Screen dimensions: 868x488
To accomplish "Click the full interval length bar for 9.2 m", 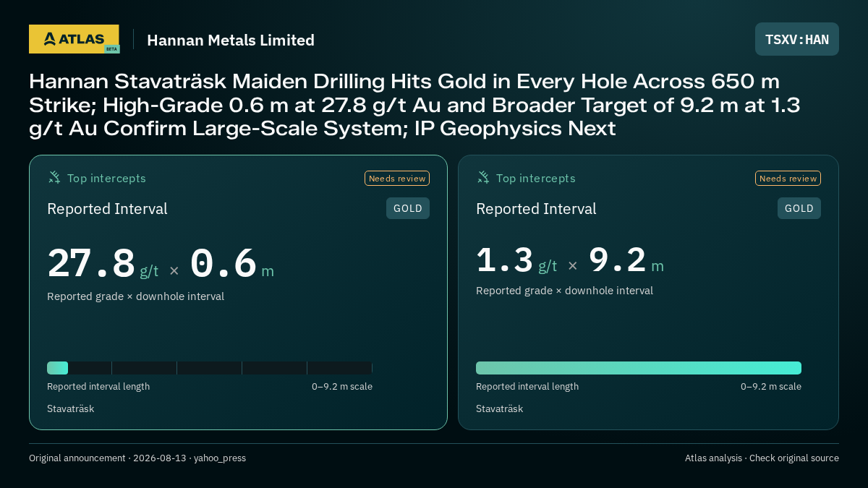I will coord(639,368).
